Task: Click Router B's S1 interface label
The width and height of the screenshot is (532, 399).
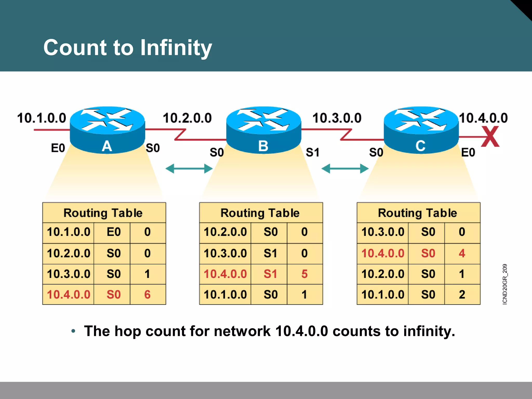Action: (x=312, y=152)
